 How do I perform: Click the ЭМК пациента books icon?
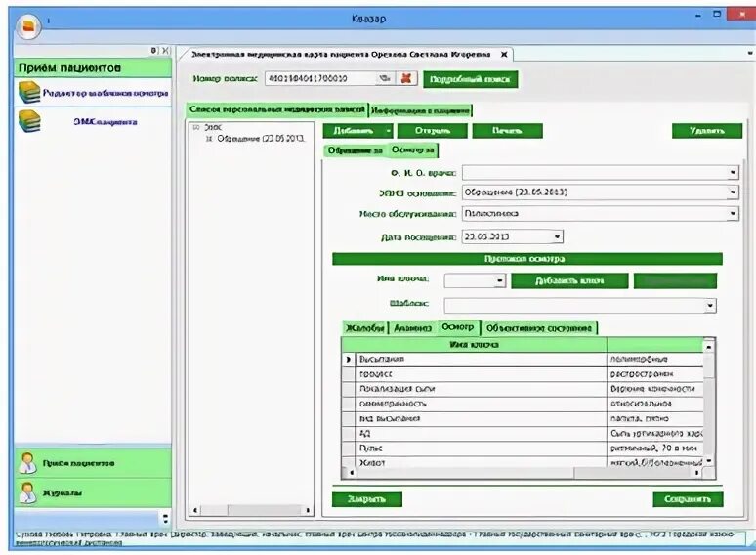tap(29, 121)
